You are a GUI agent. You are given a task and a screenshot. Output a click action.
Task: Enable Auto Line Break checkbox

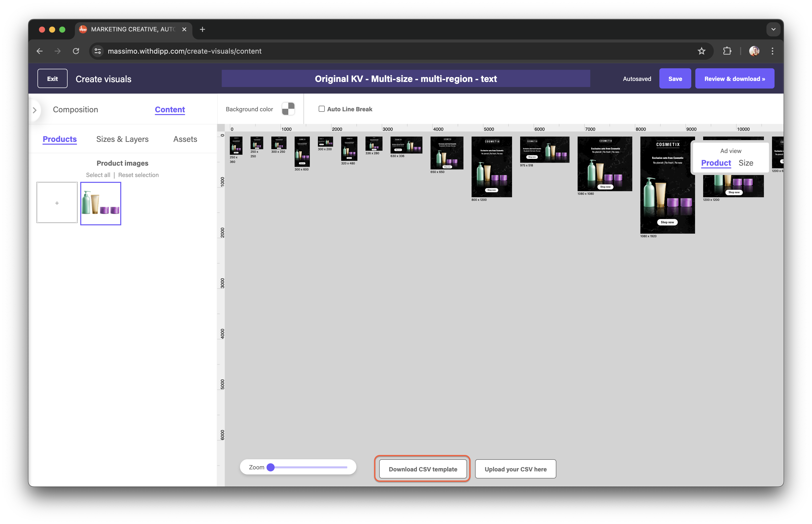click(321, 109)
